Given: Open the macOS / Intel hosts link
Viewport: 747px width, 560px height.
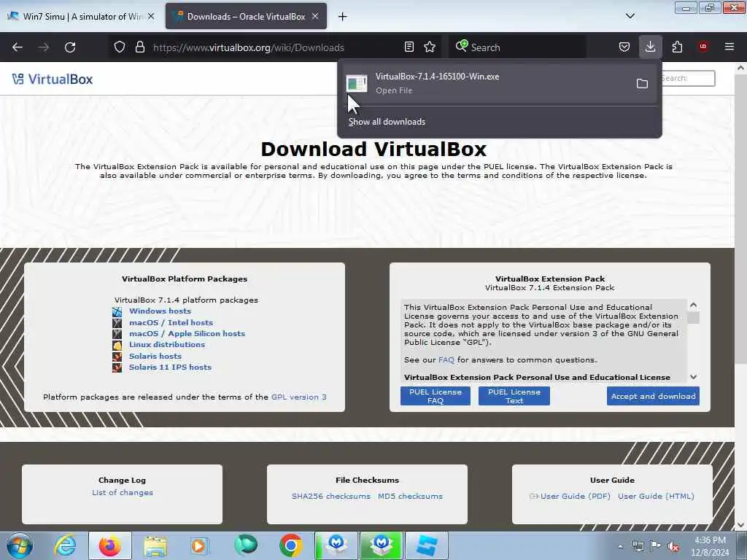Looking at the screenshot, I should 171,322.
